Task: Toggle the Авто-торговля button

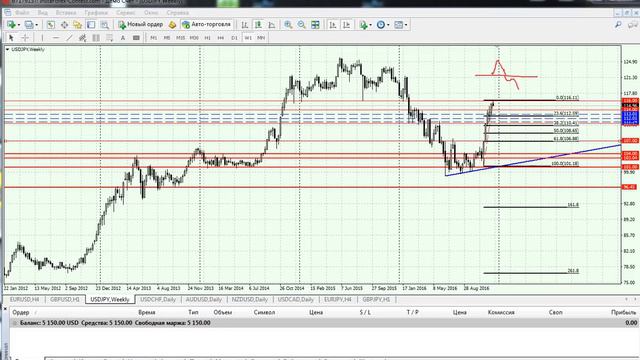Action: coord(207,24)
